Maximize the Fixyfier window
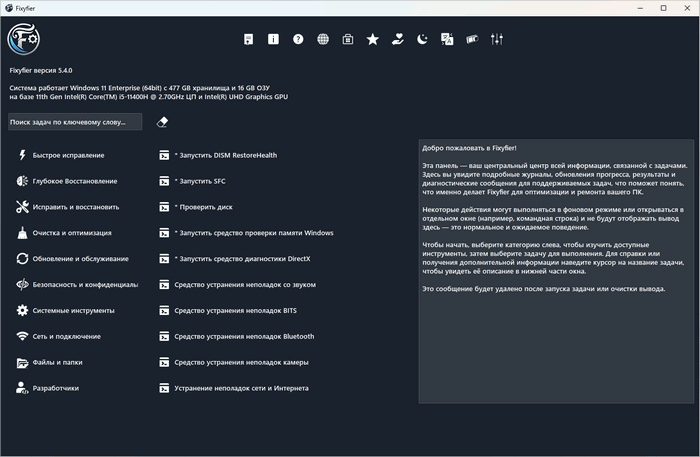The height and width of the screenshot is (457, 700). [x=663, y=8]
